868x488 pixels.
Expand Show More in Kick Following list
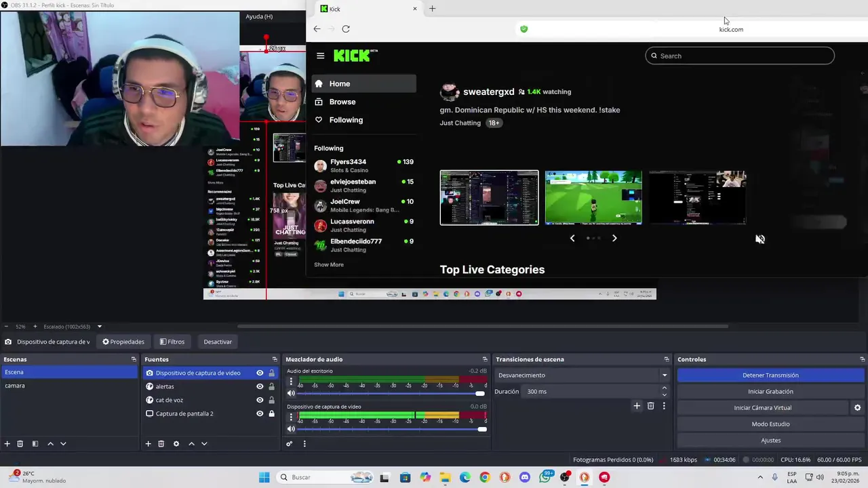pos(329,265)
